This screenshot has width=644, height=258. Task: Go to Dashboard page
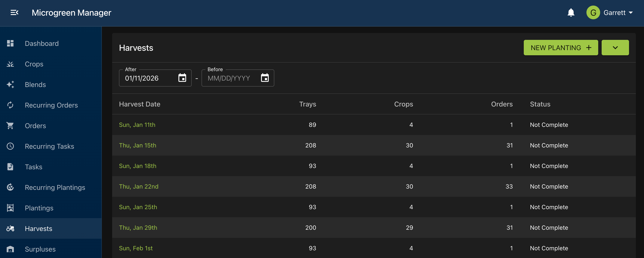(51, 43)
